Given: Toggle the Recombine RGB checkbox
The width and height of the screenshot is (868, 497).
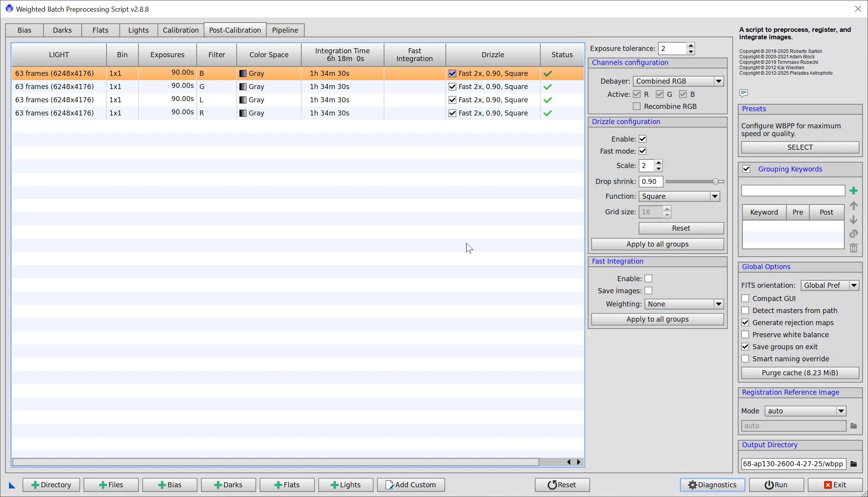Looking at the screenshot, I should point(637,106).
